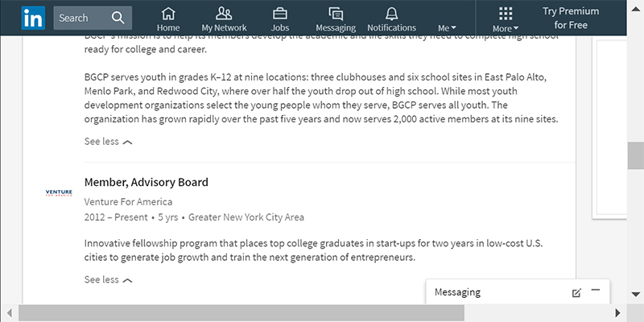Open the Jobs briefcase icon
Image resolution: width=644 pixels, height=322 pixels.
tap(279, 14)
